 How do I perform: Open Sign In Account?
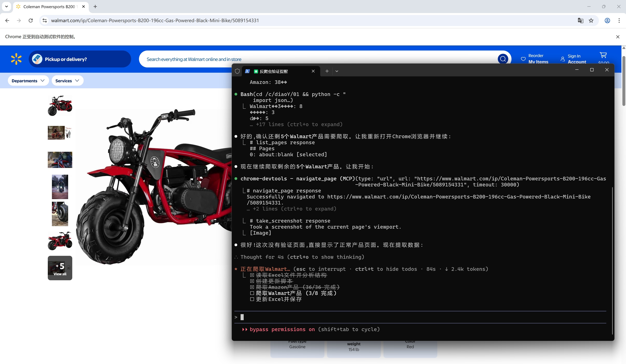click(574, 59)
